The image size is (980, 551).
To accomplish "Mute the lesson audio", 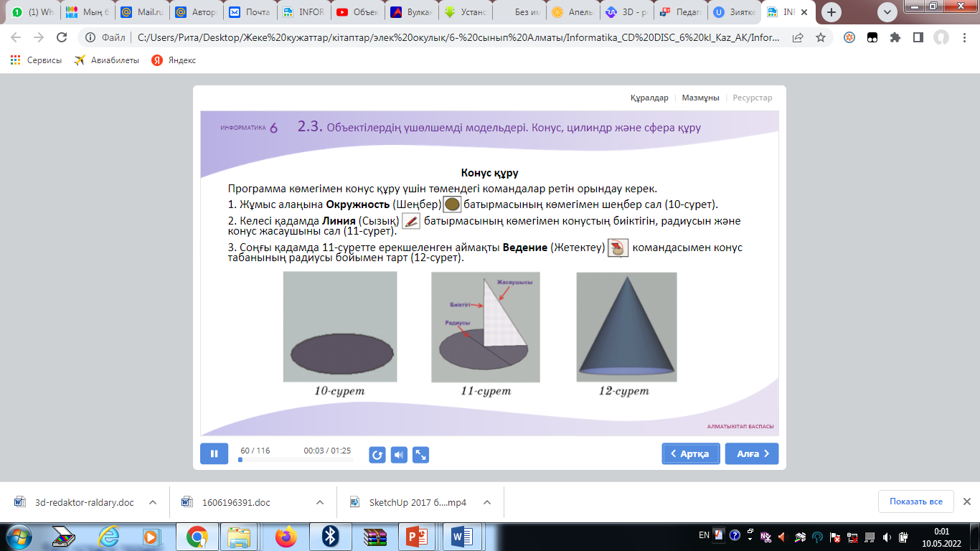I will click(399, 455).
